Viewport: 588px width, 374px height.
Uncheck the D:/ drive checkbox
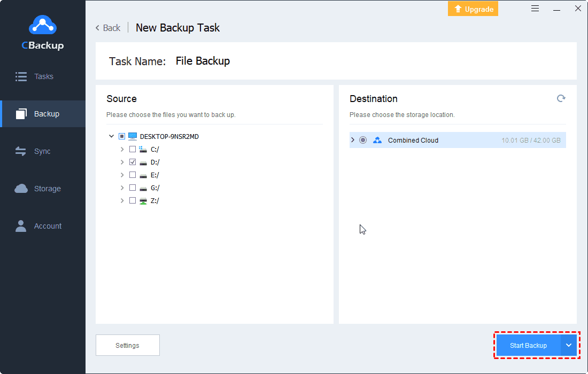click(x=133, y=162)
